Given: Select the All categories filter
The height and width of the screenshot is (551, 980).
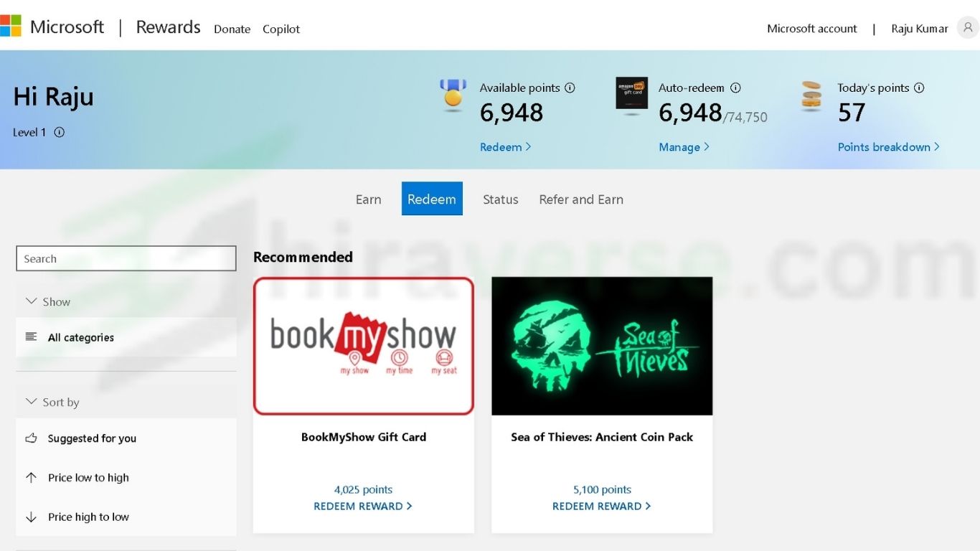Looking at the screenshot, I should (x=126, y=337).
